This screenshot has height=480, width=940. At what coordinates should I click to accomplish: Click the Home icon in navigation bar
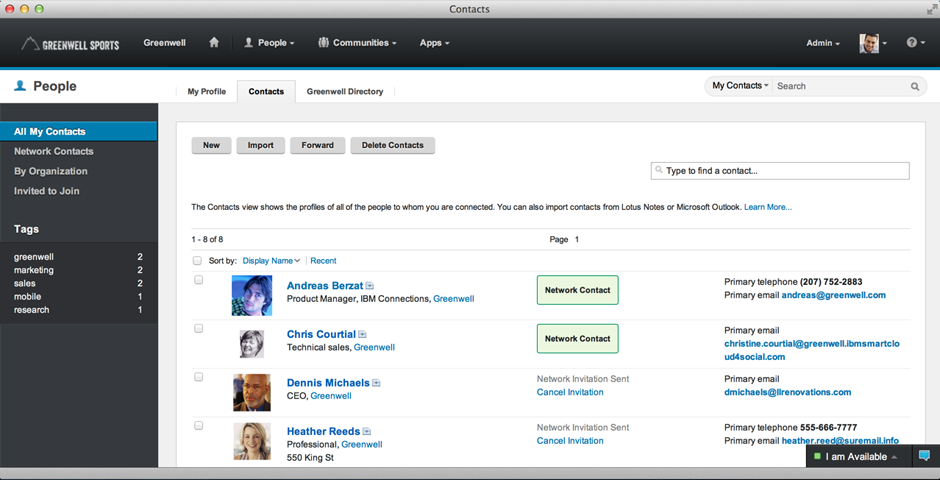point(214,43)
